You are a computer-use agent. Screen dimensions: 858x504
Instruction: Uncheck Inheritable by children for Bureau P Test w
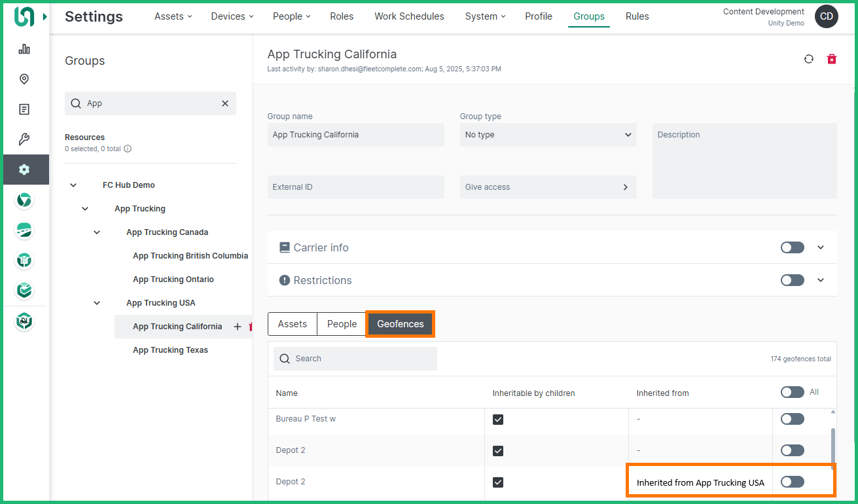(498, 419)
